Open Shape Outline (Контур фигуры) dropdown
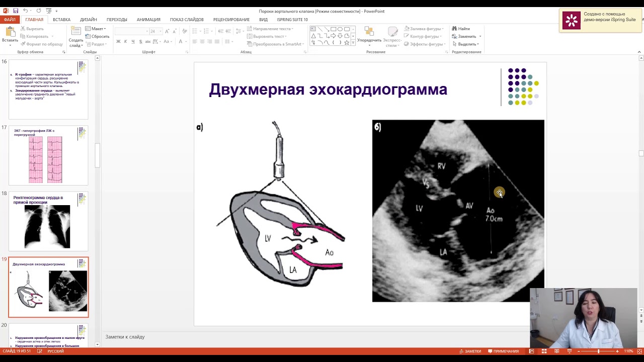Screen dimensions: 644x362 (423, 36)
